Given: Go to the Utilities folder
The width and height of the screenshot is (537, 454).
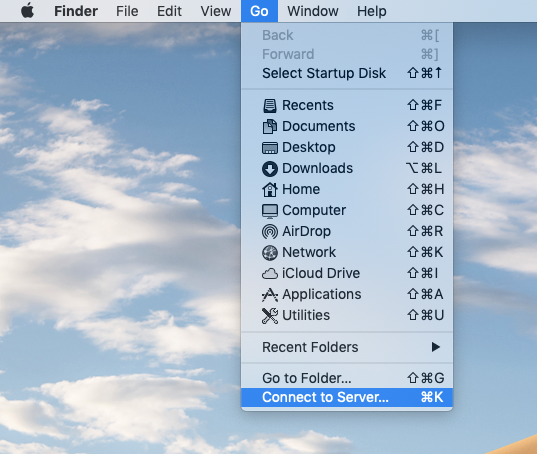Looking at the screenshot, I should (347, 315).
